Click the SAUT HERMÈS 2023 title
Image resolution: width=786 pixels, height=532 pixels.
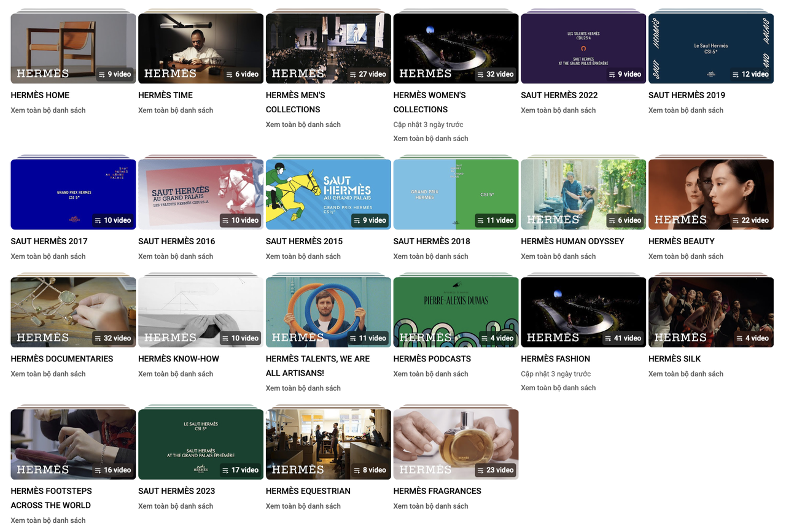pos(176,491)
